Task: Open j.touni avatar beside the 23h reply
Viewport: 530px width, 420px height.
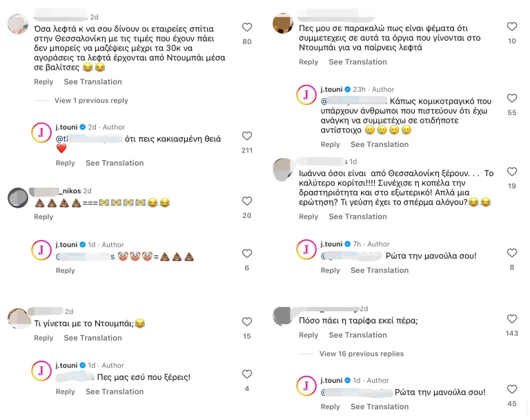Action: (x=306, y=95)
